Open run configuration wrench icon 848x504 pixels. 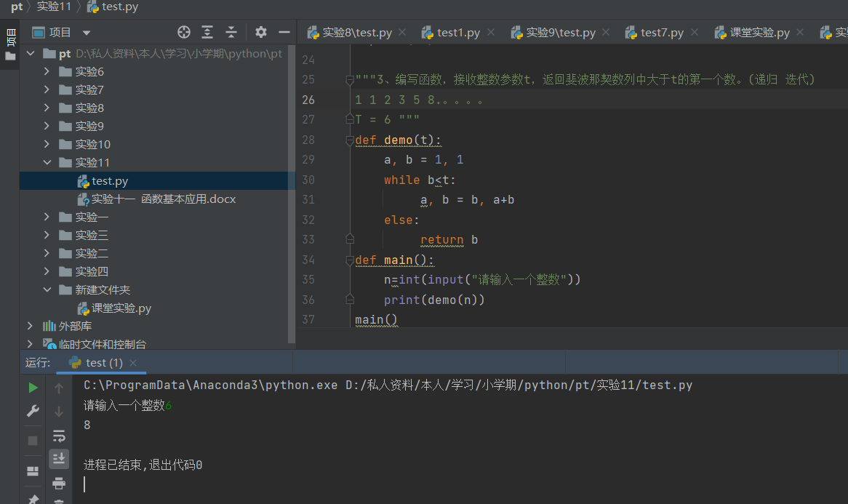point(33,412)
